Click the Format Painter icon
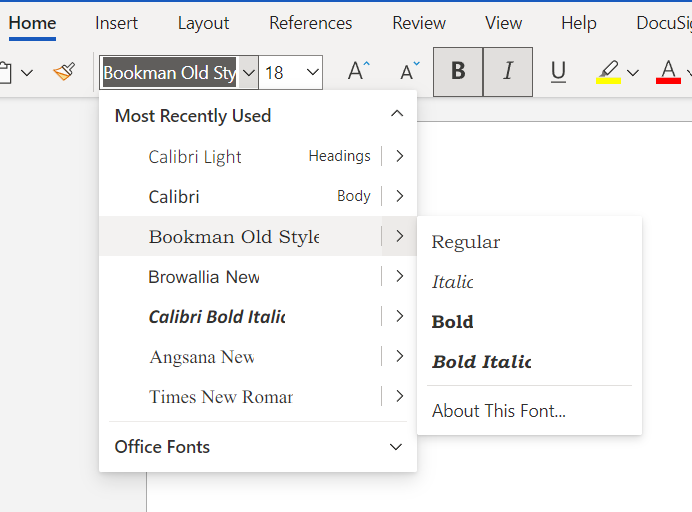This screenshot has width=692, height=512. click(64, 72)
